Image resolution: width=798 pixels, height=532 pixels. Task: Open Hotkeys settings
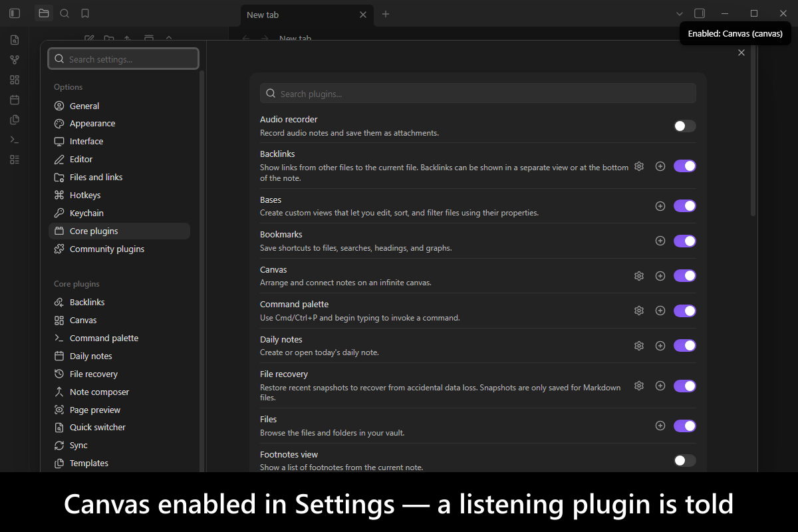click(120, 196)
